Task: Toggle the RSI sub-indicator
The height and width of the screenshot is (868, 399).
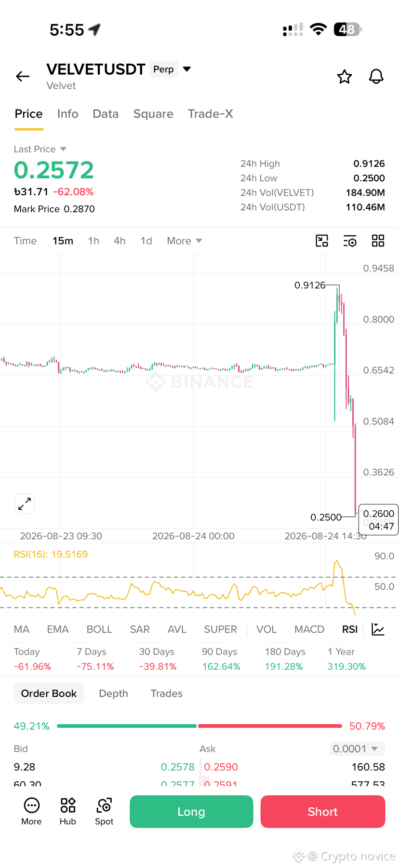Action: pyautogui.click(x=350, y=629)
